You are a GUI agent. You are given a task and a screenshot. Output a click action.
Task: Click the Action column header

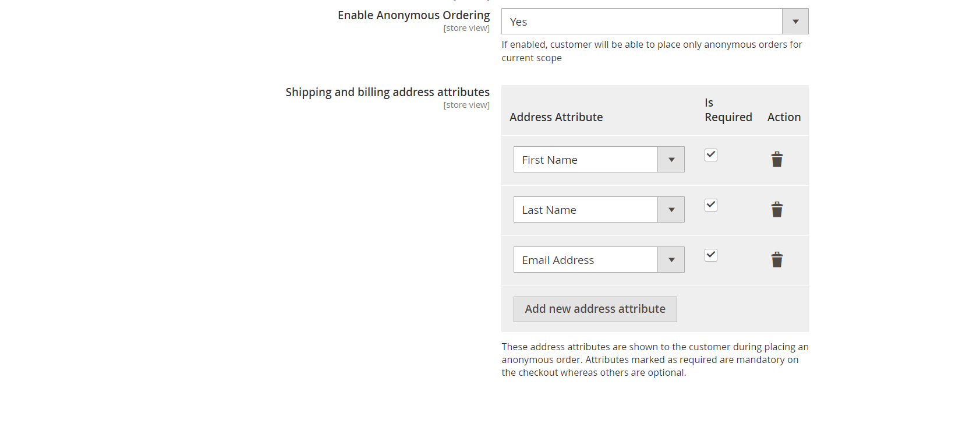pyautogui.click(x=784, y=117)
